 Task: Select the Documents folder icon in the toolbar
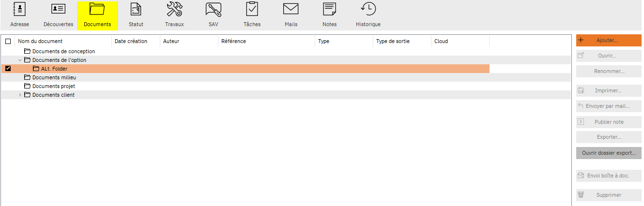pos(97,9)
